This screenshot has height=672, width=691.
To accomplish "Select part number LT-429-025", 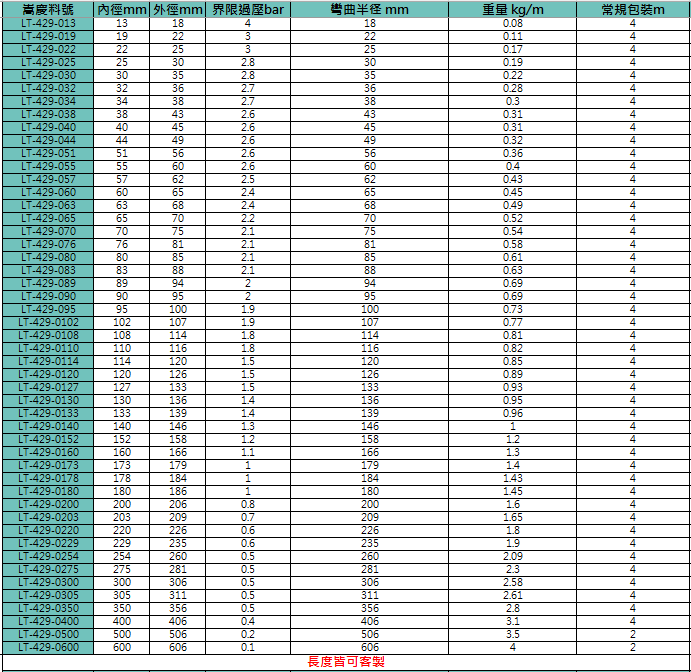I will pos(48,62).
